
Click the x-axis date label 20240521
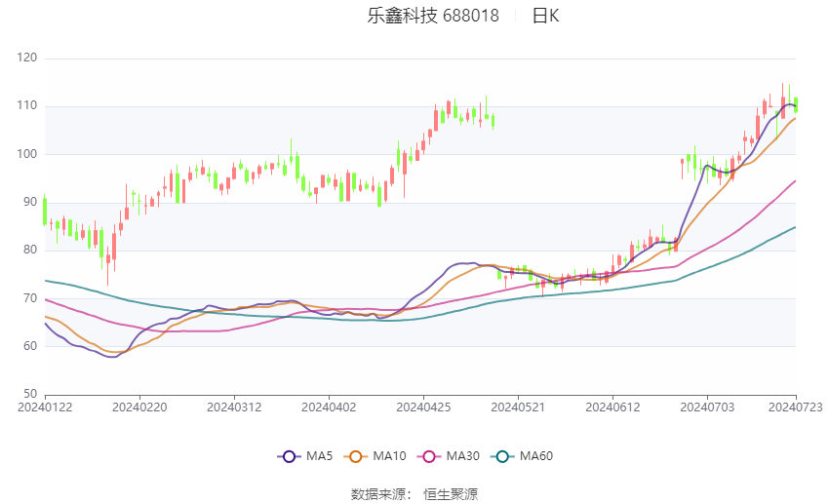point(518,407)
